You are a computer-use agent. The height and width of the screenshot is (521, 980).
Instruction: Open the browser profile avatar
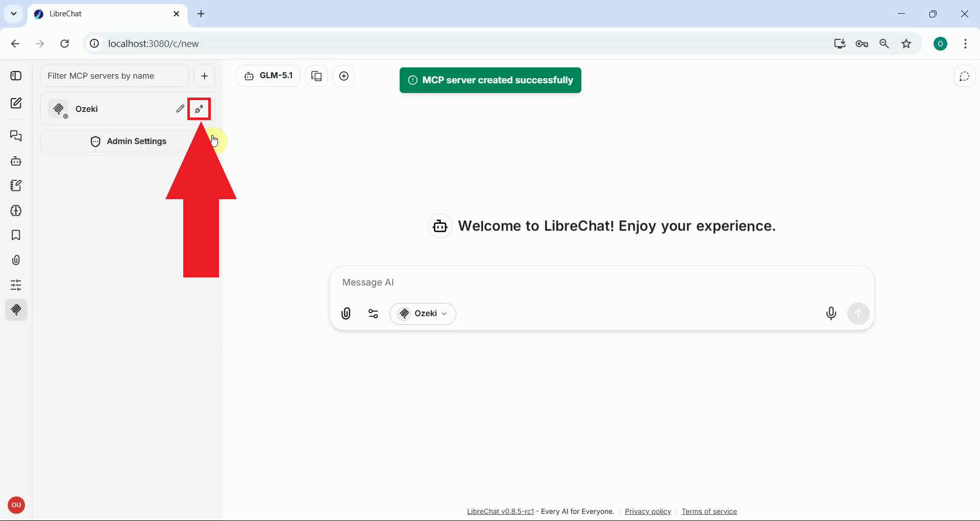(x=940, y=44)
